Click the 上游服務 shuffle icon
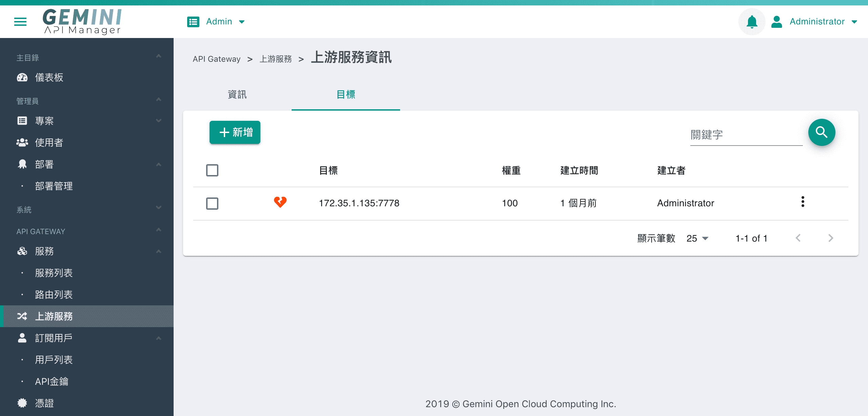 (22, 316)
